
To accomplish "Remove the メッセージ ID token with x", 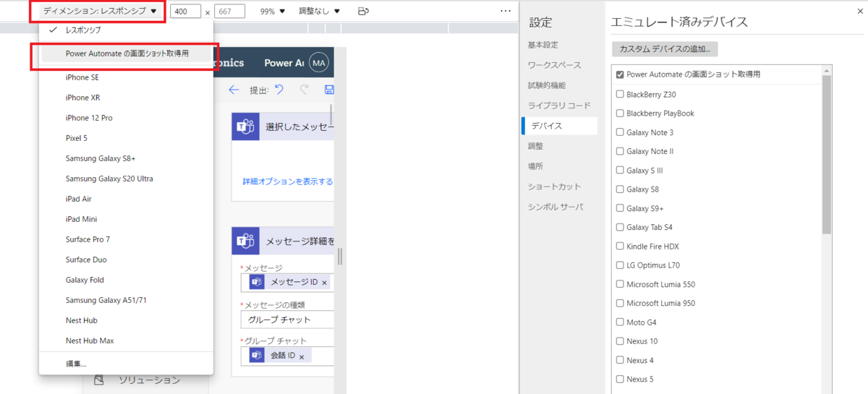I will (x=324, y=283).
